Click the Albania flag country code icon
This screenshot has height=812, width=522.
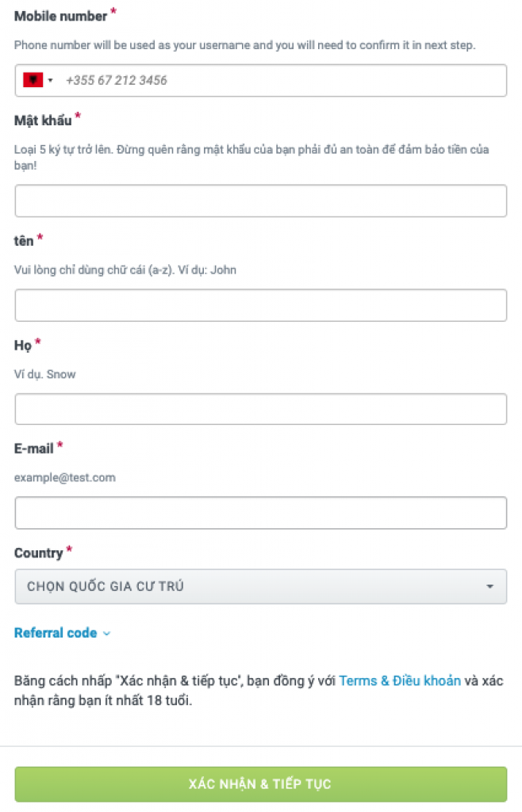(x=33, y=80)
